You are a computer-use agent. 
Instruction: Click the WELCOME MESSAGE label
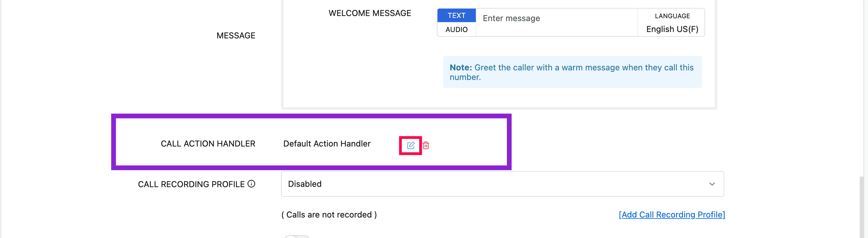pos(369,13)
